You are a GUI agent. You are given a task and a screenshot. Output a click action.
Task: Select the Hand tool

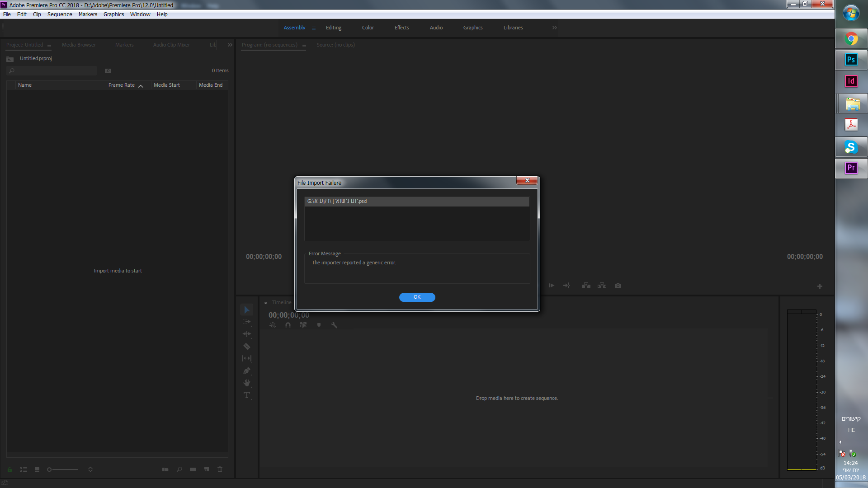click(247, 383)
